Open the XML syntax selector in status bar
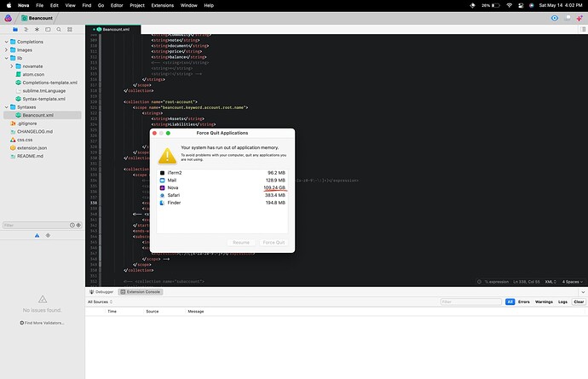The image size is (588, 379). coord(551,282)
